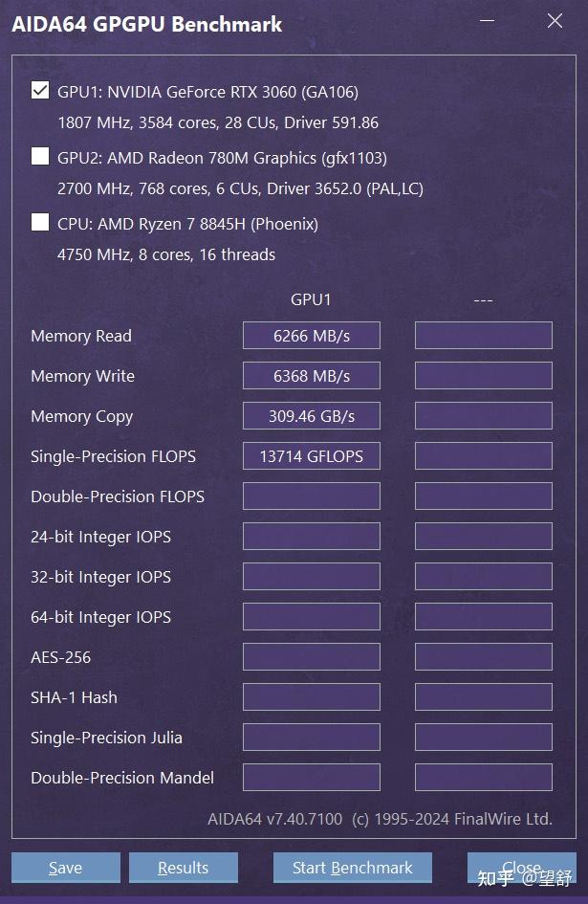Click the GPU1 column header
588x904 pixels.
tap(311, 299)
